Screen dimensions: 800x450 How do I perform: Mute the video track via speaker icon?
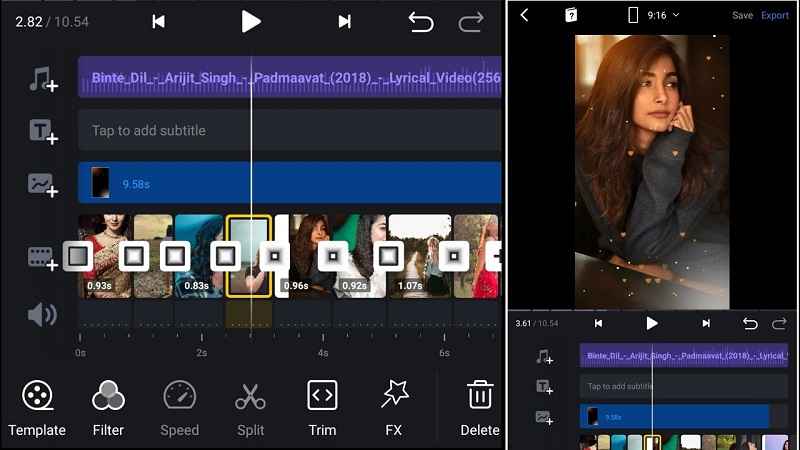pos(42,315)
